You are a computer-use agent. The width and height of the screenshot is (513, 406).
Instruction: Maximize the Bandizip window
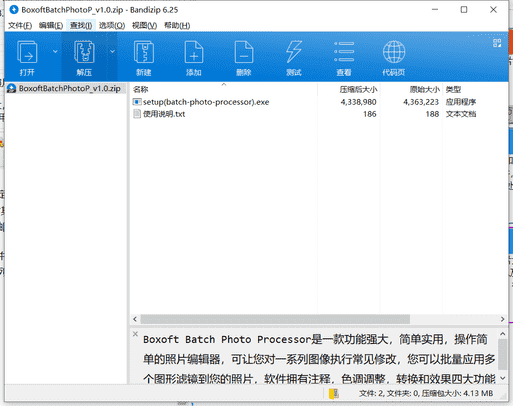click(464, 10)
